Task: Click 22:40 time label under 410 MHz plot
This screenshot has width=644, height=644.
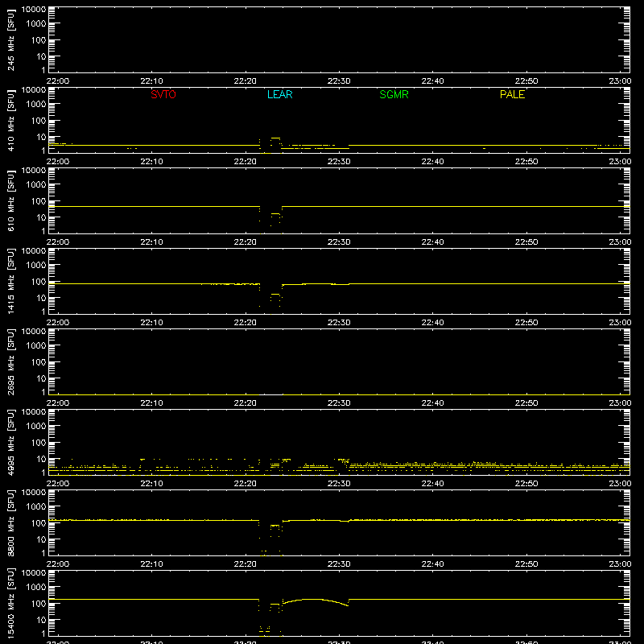Action: pyautogui.click(x=432, y=162)
